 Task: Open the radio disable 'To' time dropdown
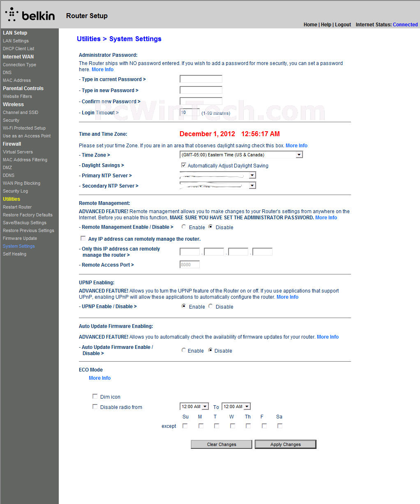[x=236, y=406]
